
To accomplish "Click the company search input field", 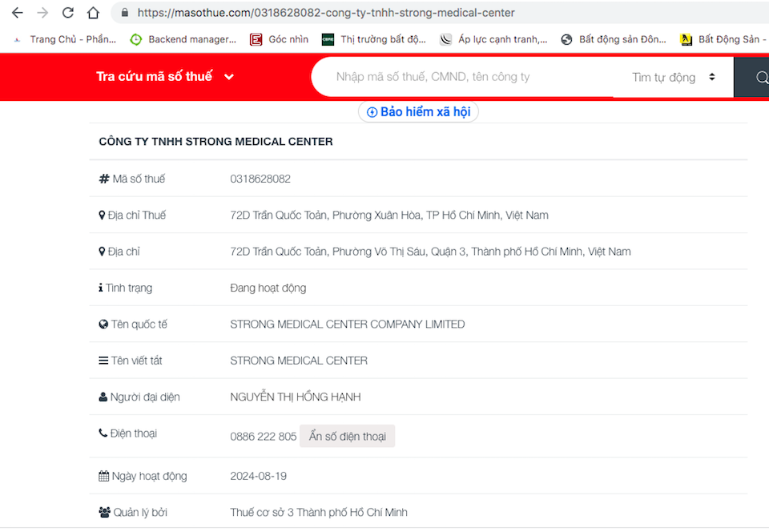I will (x=449, y=77).
